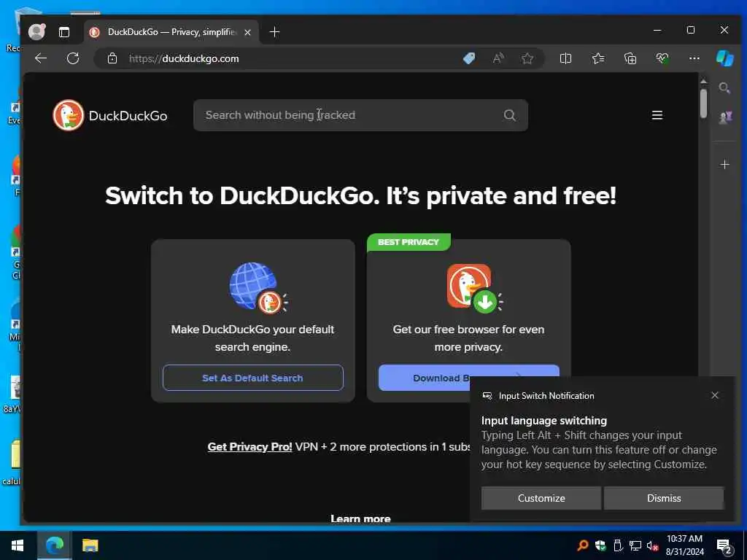
Task: Click the Download Browser button
Action: tap(424, 378)
